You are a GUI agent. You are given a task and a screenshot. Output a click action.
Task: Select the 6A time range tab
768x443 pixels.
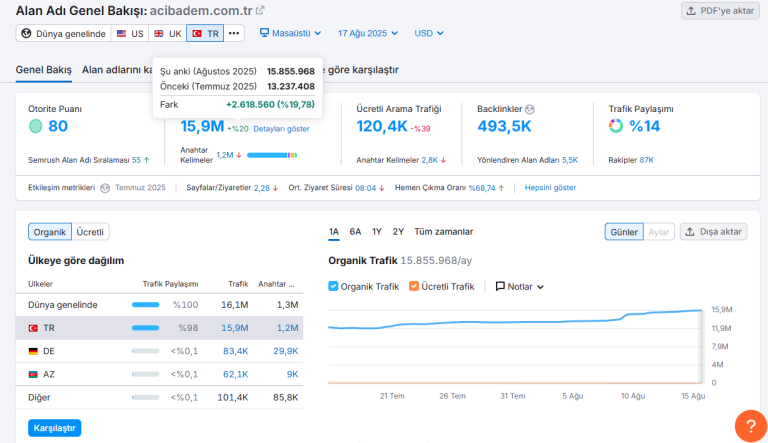pyautogui.click(x=355, y=232)
